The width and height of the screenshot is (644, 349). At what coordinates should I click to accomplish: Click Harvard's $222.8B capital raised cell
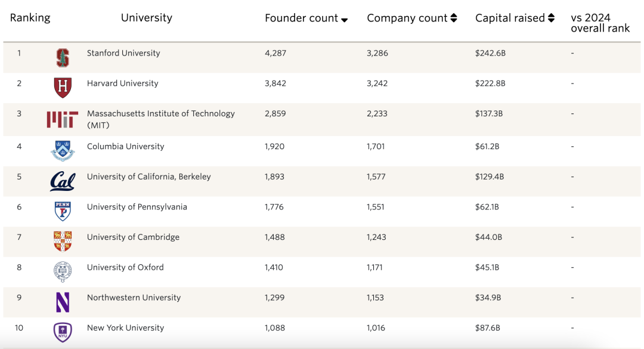point(490,84)
